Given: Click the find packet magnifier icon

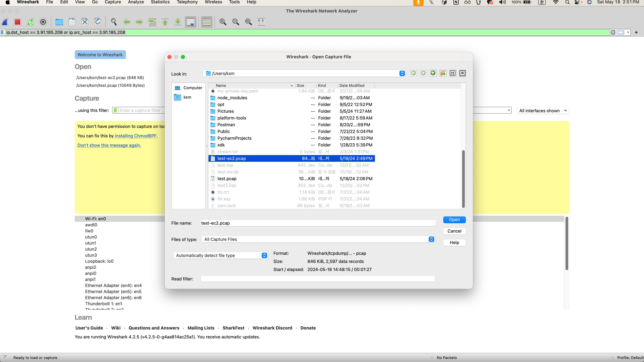Looking at the screenshot, I should (x=114, y=22).
